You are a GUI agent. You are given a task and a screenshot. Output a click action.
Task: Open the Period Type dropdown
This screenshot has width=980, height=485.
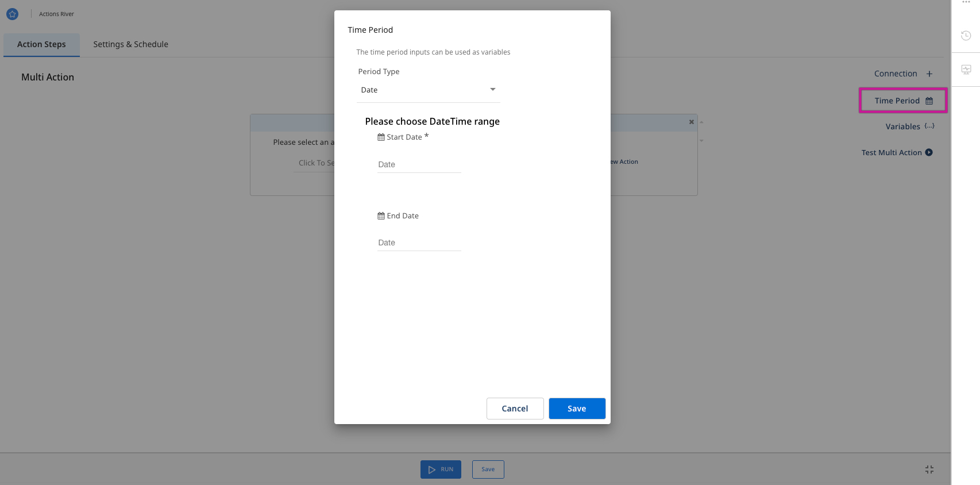pos(428,90)
